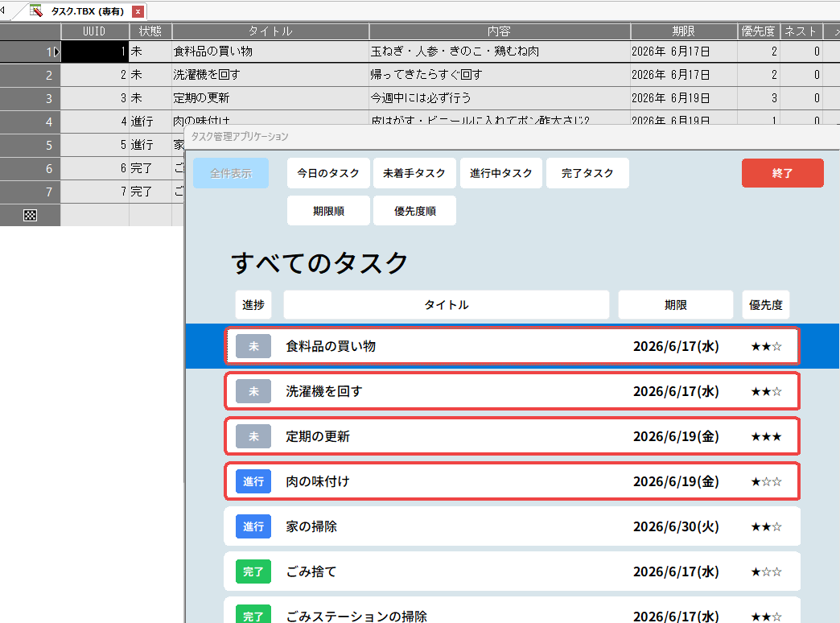Click the table icon on タスク.TBX tab

pyautogui.click(x=36, y=10)
